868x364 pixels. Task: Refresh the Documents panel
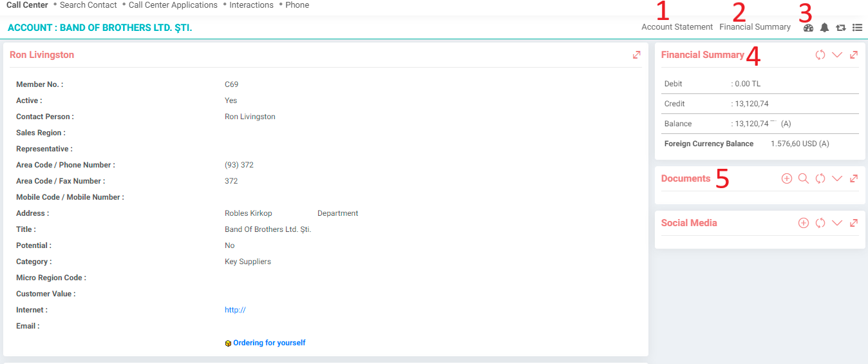tap(820, 178)
